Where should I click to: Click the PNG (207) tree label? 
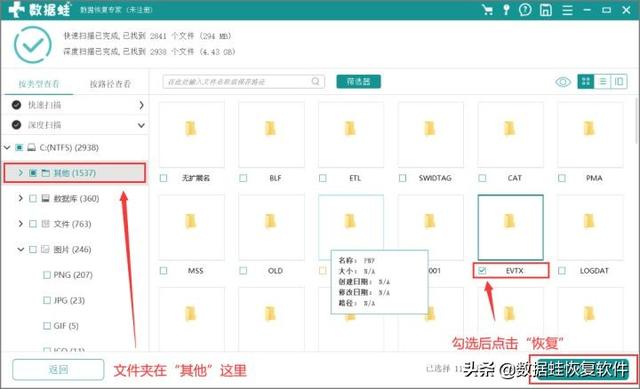[73, 275]
